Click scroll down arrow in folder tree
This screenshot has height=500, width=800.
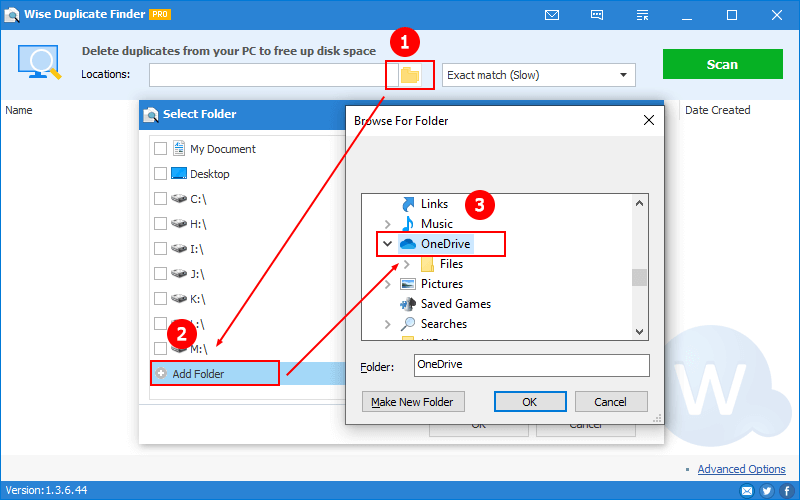coord(639,332)
